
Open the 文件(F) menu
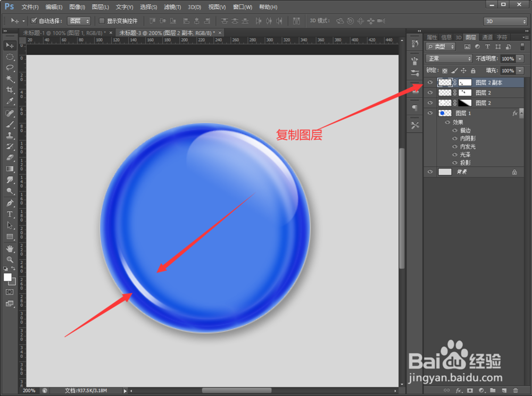(30, 7)
